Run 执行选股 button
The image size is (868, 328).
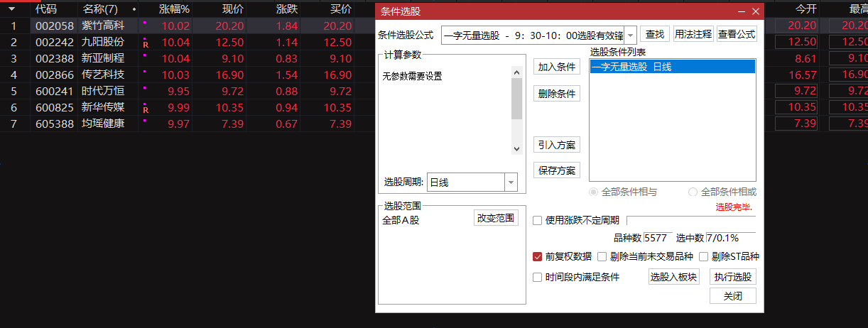click(733, 277)
